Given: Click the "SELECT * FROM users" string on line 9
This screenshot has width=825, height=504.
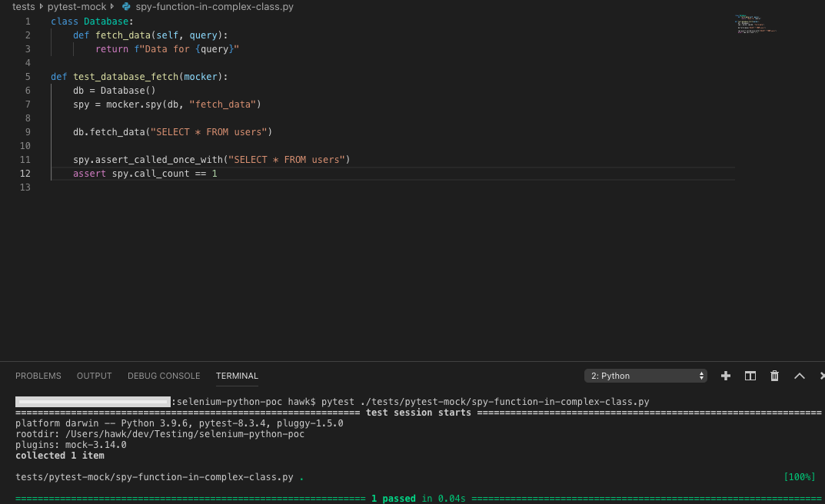Looking at the screenshot, I should pyautogui.click(x=209, y=132).
